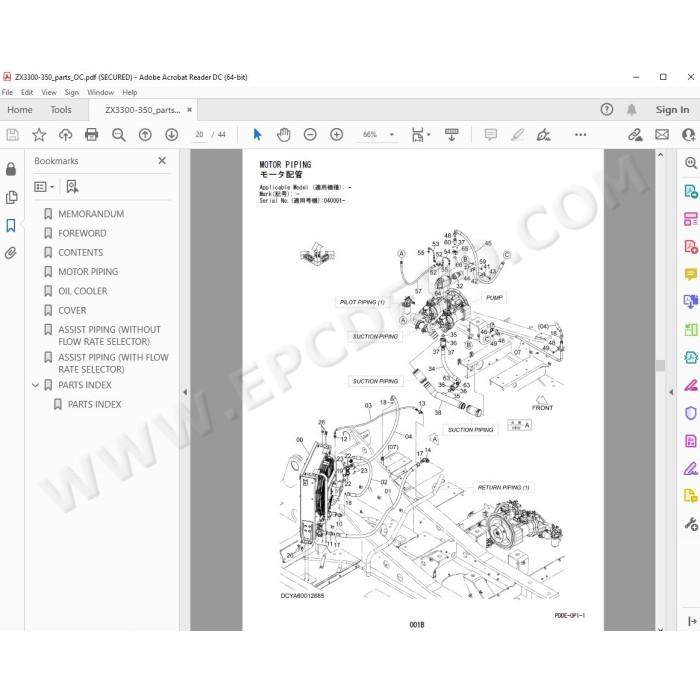Open ASSIST PIPING (WITH FLOW RATE SELECTOR)
Screen dimensions: 700x700
(x=113, y=363)
